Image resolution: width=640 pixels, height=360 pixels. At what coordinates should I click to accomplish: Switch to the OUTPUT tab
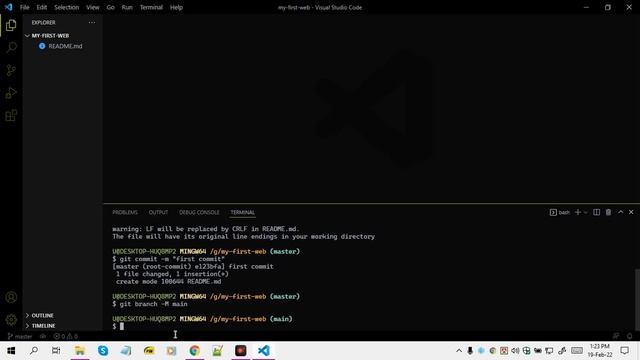point(158,212)
